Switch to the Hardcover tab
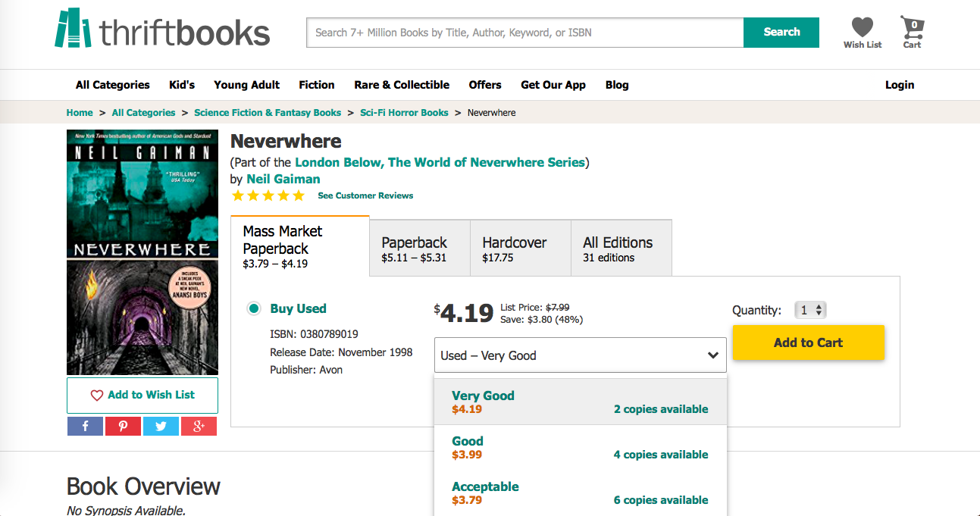The image size is (980, 516). pyautogui.click(x=521, y=249)
